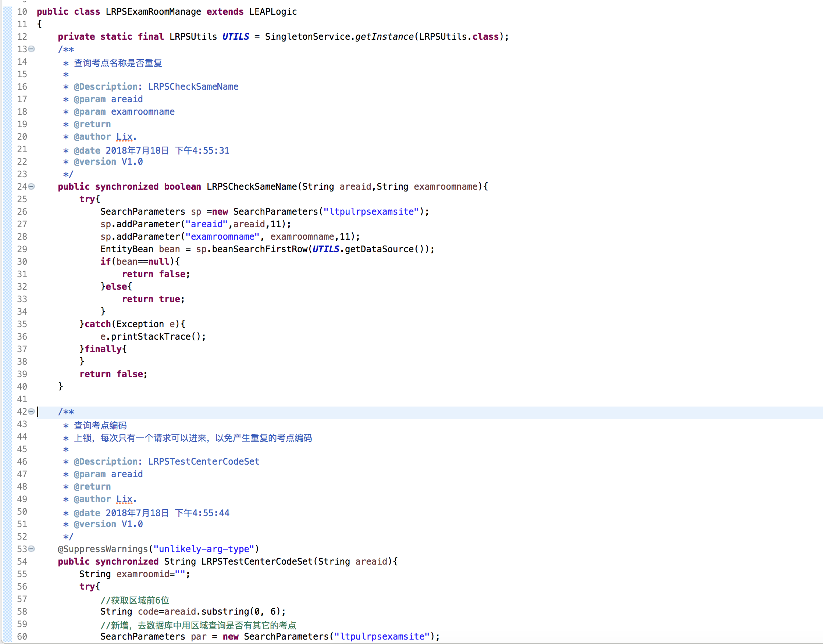Click the UTILS field declaration on line 12
Screen dimensions: 823x644
236,36
